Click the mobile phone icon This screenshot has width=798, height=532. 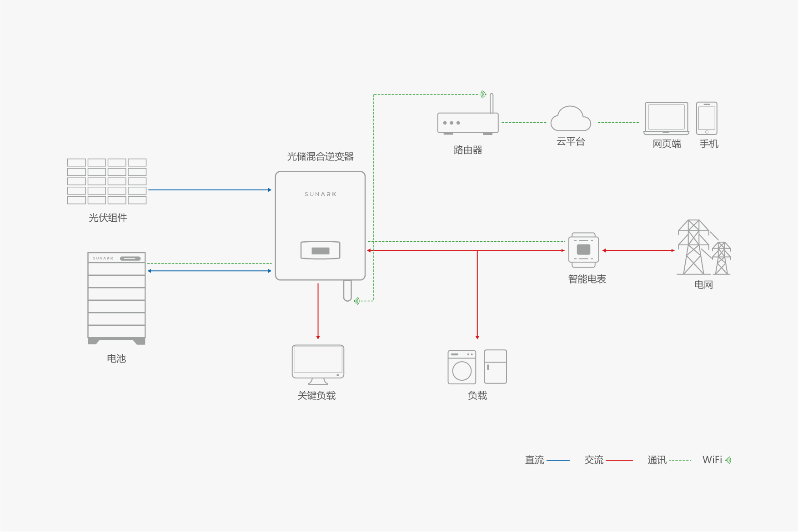tap(707, 118)
